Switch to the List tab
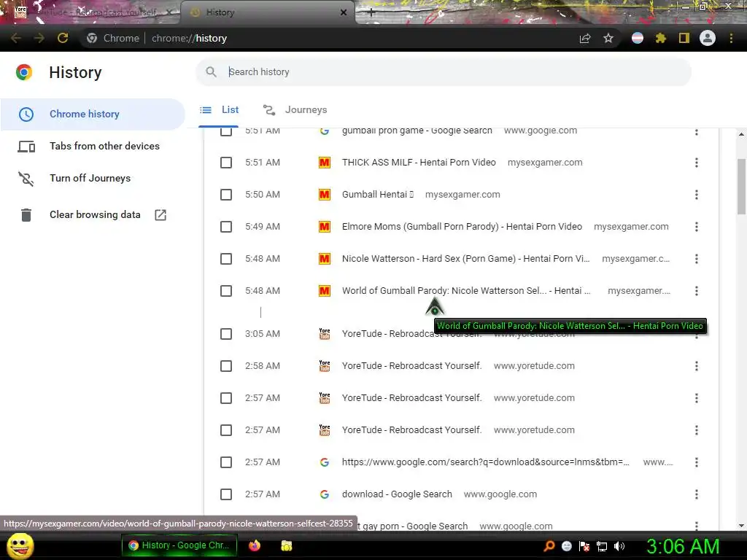Image resolution: width=747 pixels, height=560 pixels. (219, 110)
